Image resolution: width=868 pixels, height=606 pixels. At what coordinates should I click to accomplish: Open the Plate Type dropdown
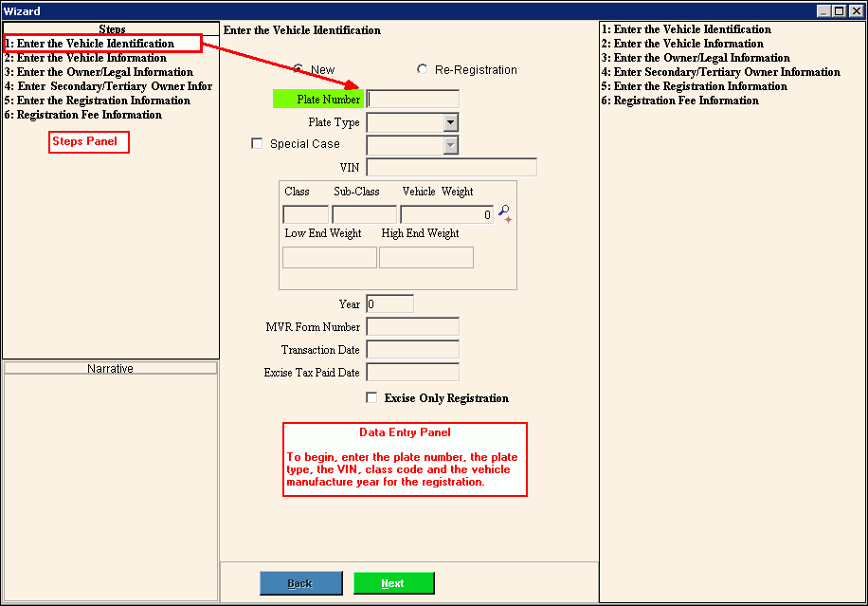click(451, 122)
